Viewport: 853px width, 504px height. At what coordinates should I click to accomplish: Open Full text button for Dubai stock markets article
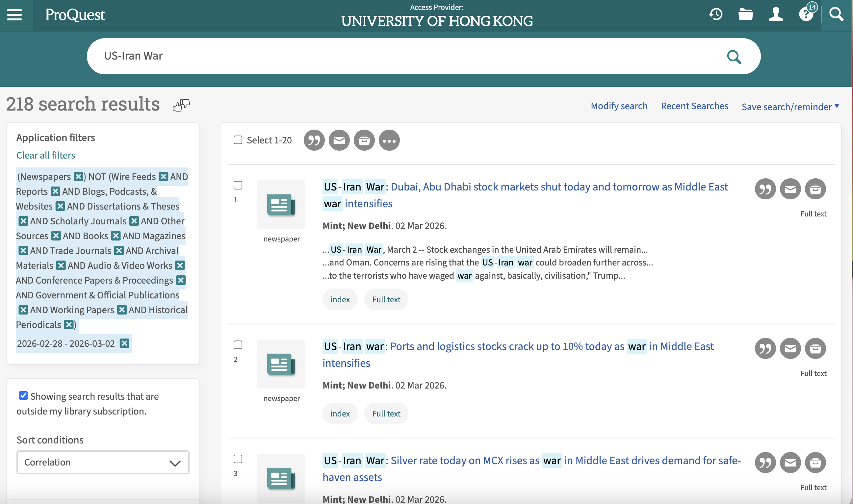tap(386, 300)
